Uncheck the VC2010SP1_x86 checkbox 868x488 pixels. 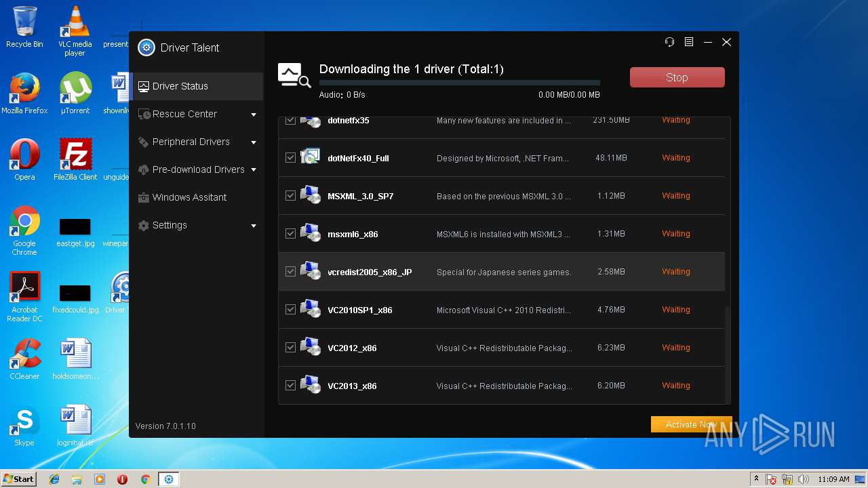[290, 309]
